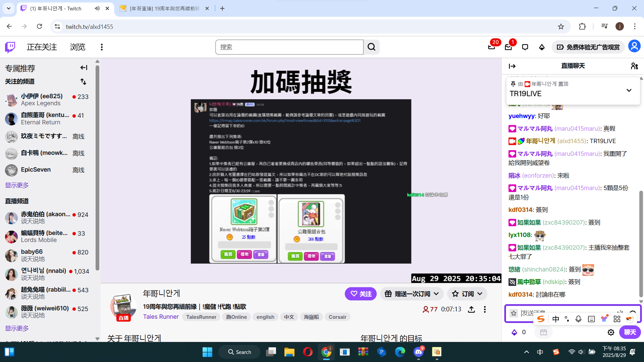
Task: Expand the pinned TR19LIVE message
Action: [629, 90]
